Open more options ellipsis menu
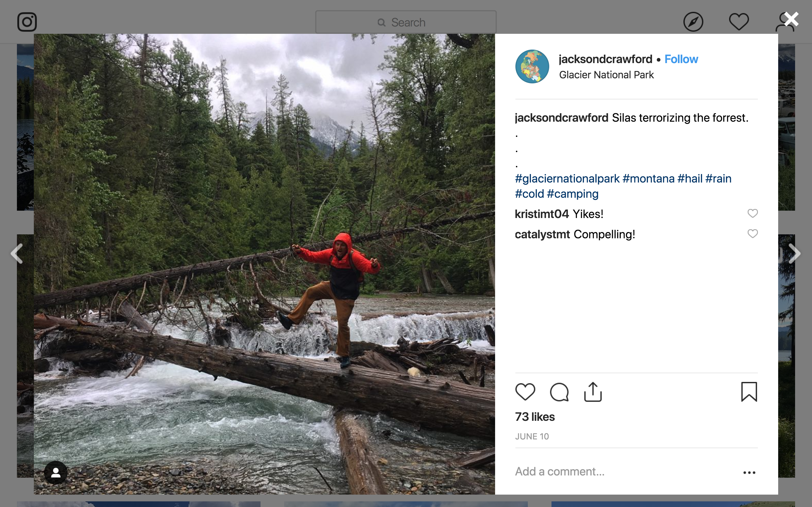812x507 pixels. [x=749, y=472]
